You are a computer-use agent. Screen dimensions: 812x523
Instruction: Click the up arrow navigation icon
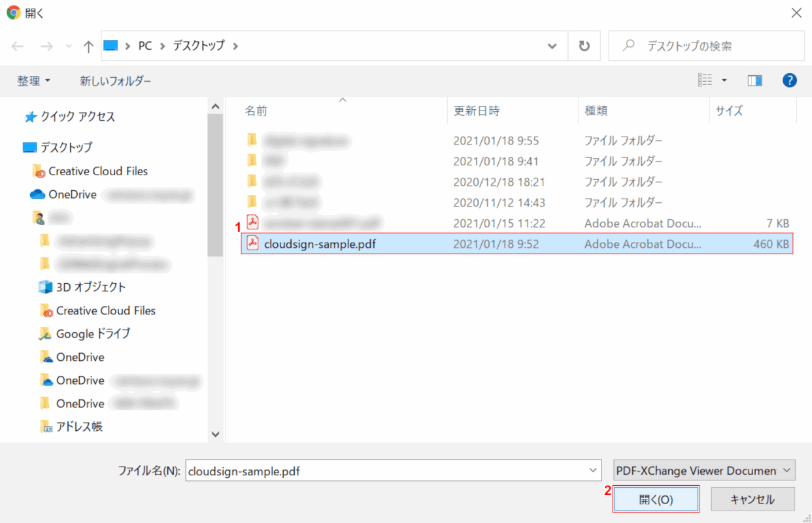89,46
